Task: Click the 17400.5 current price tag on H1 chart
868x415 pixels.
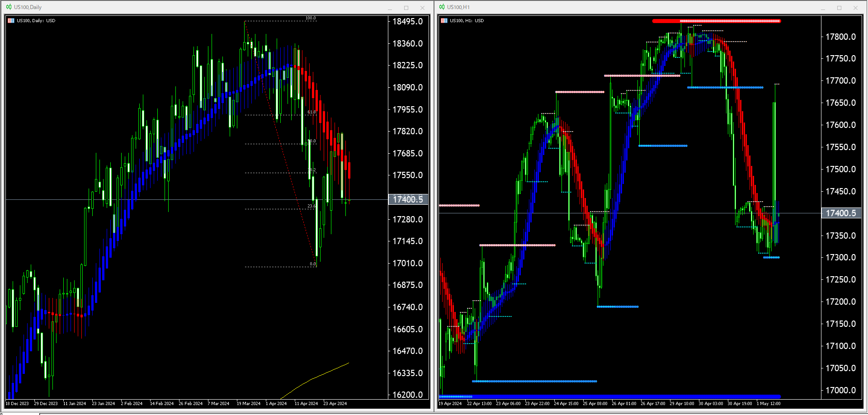Action: (841, 213)
